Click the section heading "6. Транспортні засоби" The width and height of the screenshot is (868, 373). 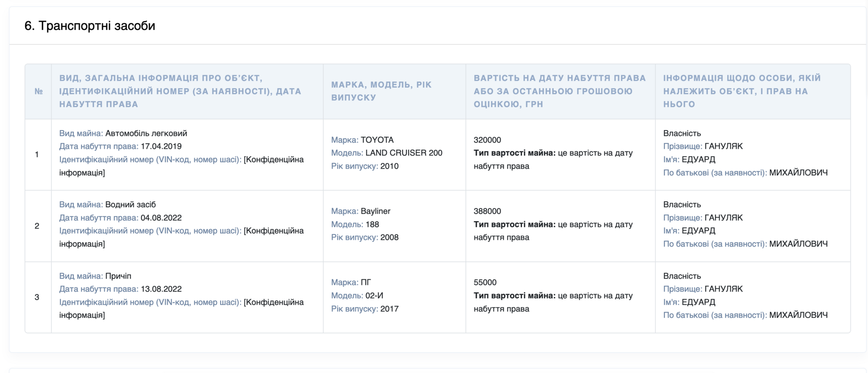pos(90,26)
